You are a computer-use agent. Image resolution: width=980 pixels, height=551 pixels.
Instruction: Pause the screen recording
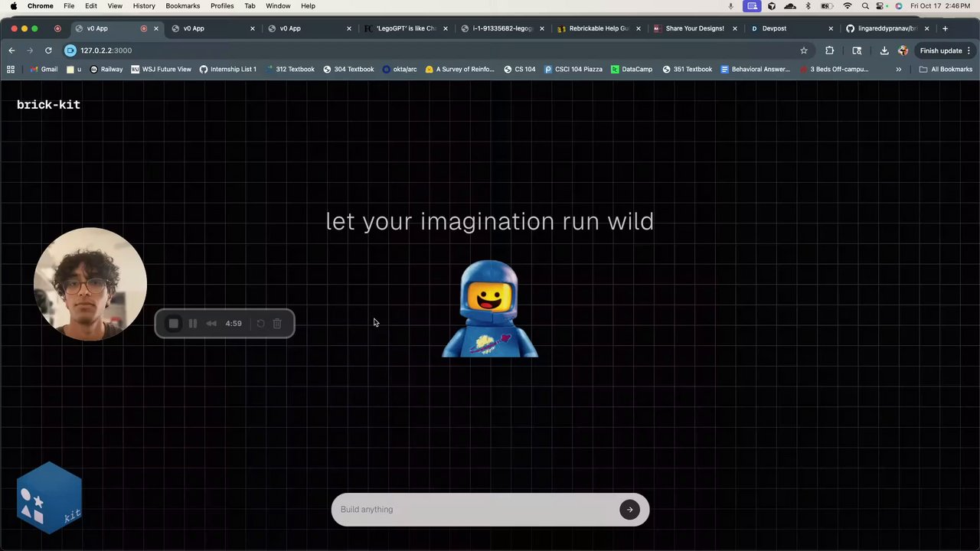(x=193, y=324)
